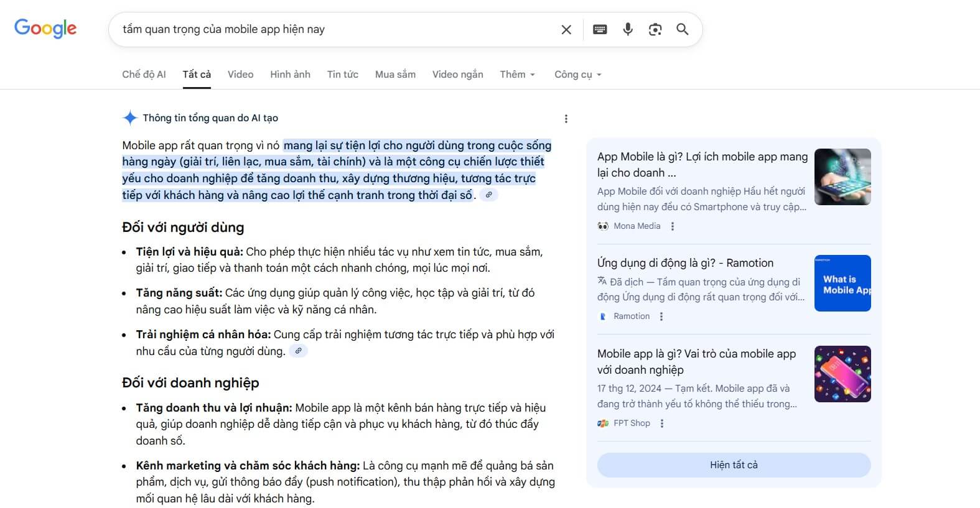Click the FPT Shop article thumbnail
The image size is (980, 508).
(x=842, y=374)
